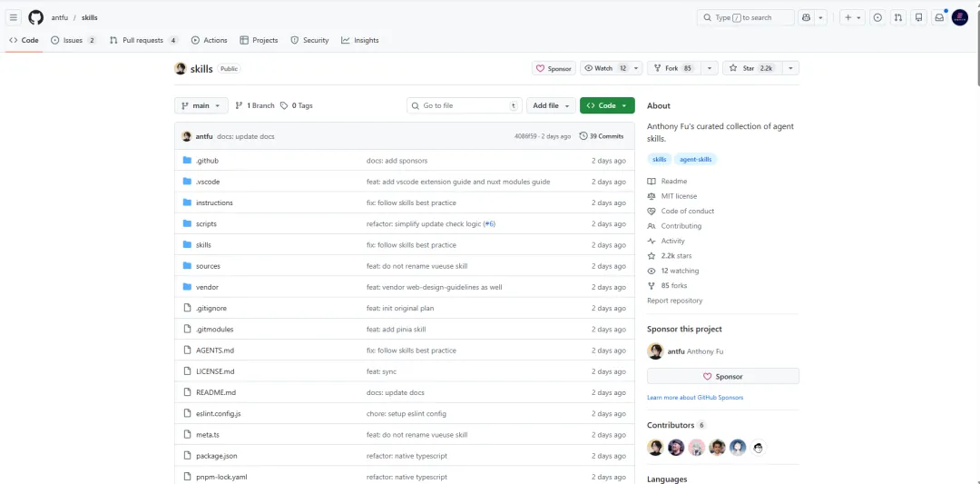
Task: Open the green Code dropdown button
Action: click(x=607, y=105)
